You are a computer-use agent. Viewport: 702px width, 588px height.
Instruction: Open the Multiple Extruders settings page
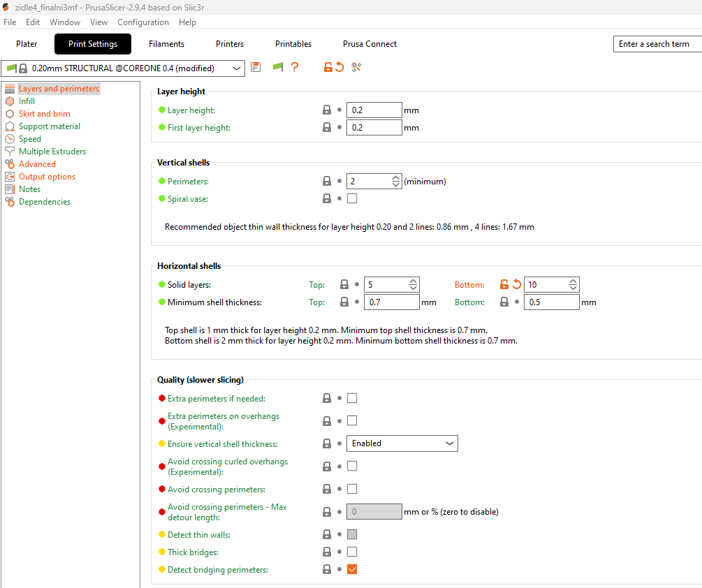(52, 152)
